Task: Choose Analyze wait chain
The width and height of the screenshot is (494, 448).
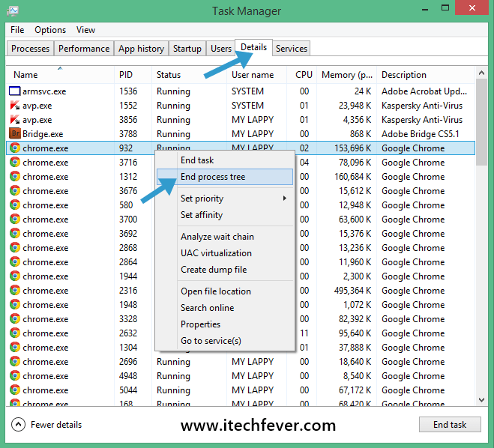Action: click(225, 237)
